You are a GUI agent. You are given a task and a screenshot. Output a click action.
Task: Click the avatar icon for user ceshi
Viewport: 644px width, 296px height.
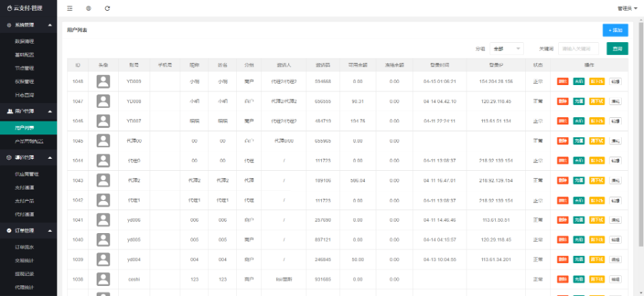pos(104,279)
